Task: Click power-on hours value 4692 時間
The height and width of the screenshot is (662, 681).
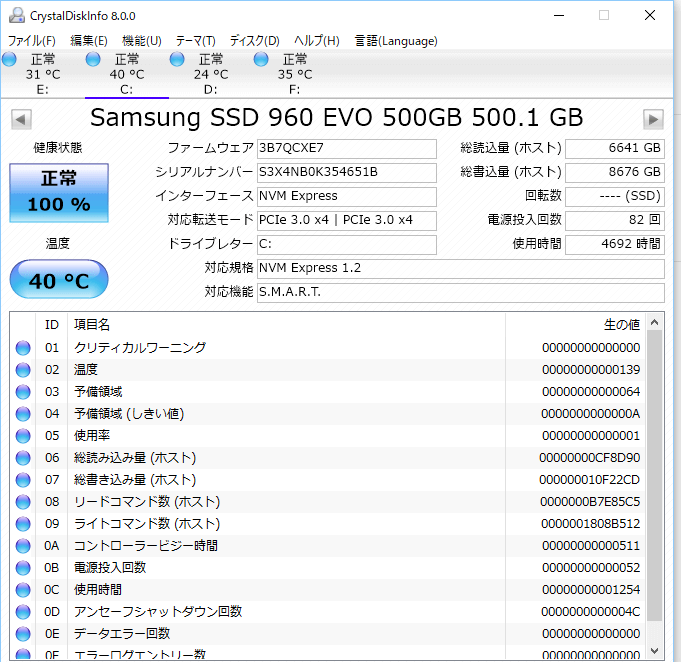Action: 615,244
